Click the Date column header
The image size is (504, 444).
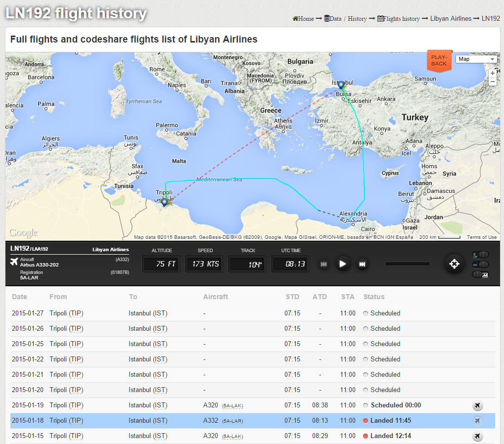point(19,297)
